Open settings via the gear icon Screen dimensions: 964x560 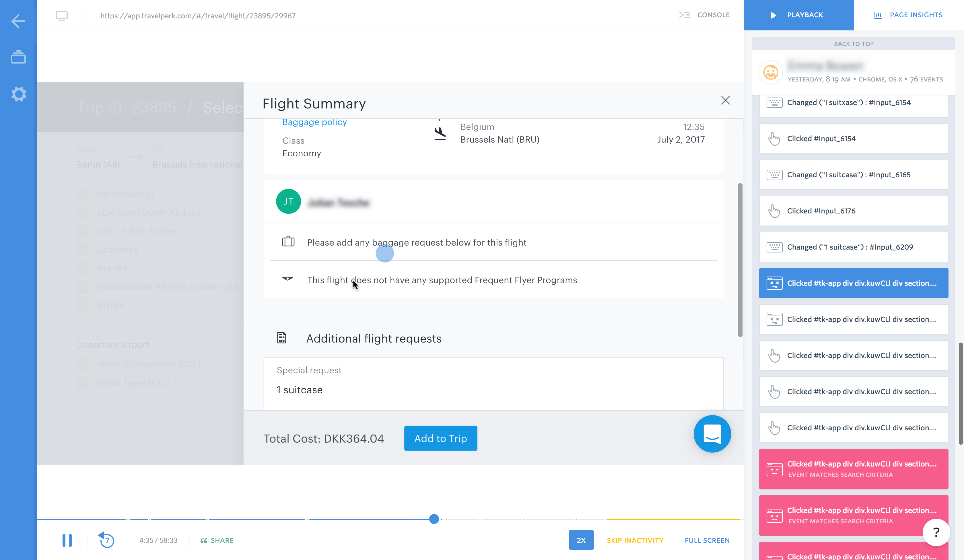tap(18, 94)
